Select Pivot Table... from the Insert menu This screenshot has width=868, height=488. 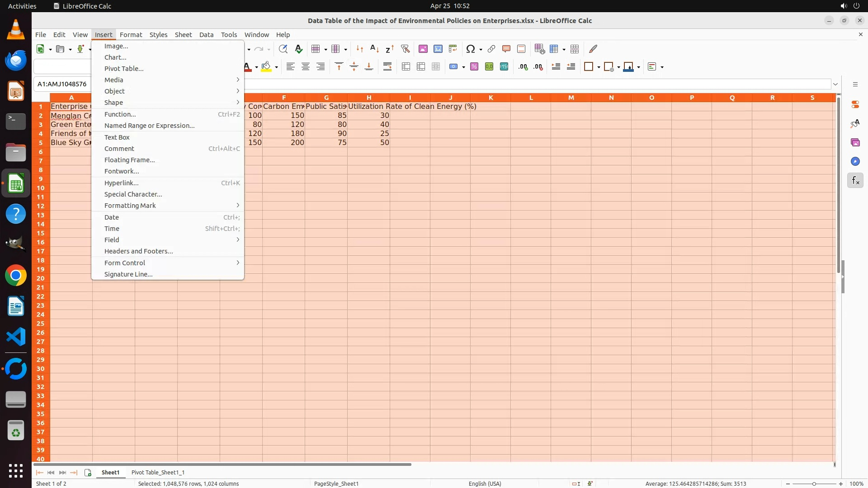click(124, 69)
